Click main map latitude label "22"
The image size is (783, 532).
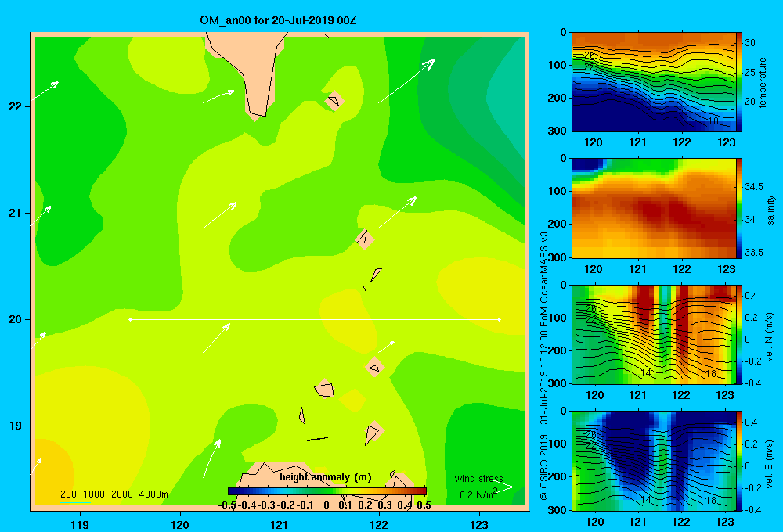point(16,106)
